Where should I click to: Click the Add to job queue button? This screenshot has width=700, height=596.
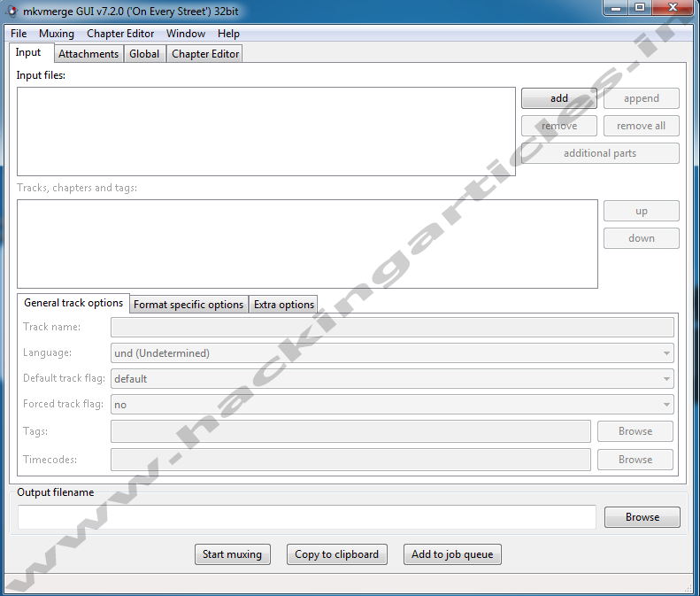pos(452,554)
